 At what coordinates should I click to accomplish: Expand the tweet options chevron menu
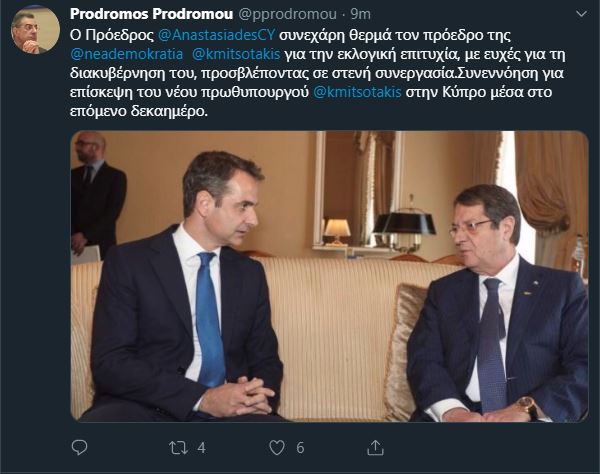pos(581,14)
